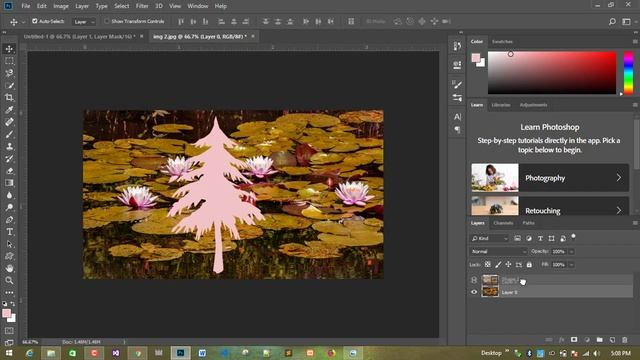Open the workspace switcher icon dropdown
The width and height of the screenshot is (640, 360).
(x=627, y=22)
